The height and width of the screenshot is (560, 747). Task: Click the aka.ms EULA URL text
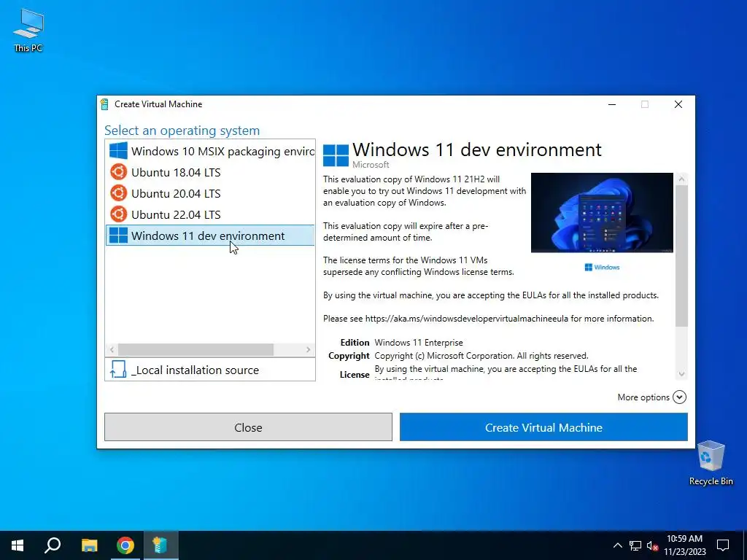coord(466,319)
